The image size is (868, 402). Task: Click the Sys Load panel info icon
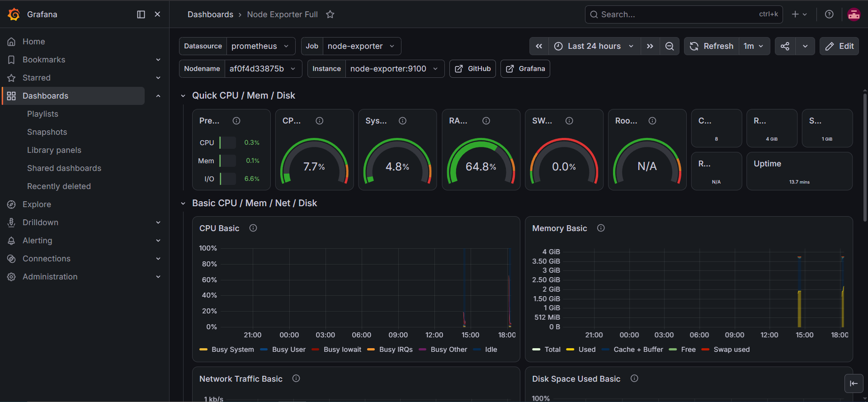pos(403,121)
